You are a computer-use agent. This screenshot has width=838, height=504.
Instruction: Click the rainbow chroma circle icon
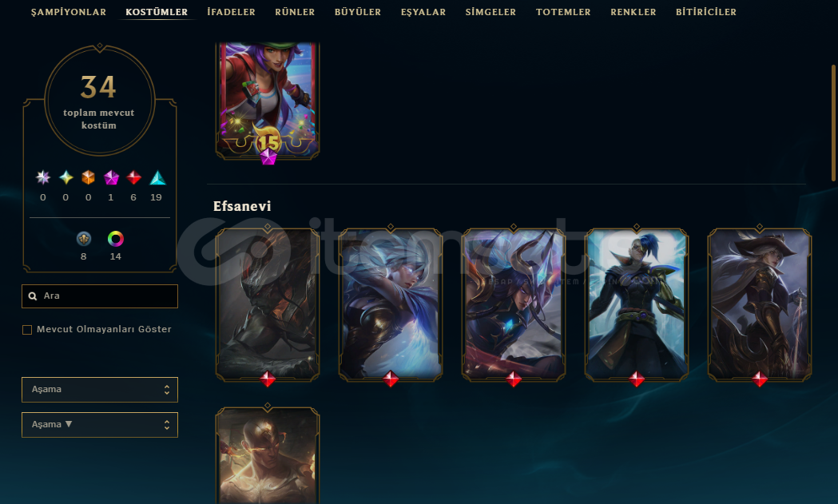coord(116,238)
